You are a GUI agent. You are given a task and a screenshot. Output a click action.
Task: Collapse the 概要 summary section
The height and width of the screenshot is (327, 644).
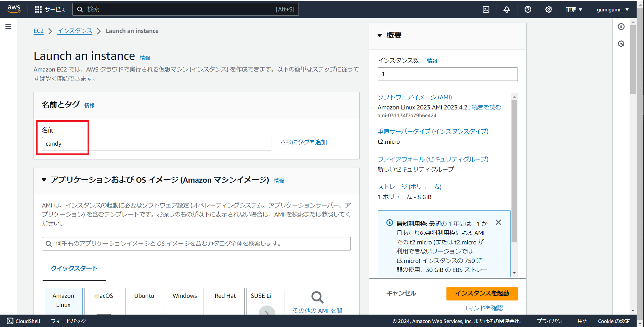pyautogui.click(x=380, y=35)
